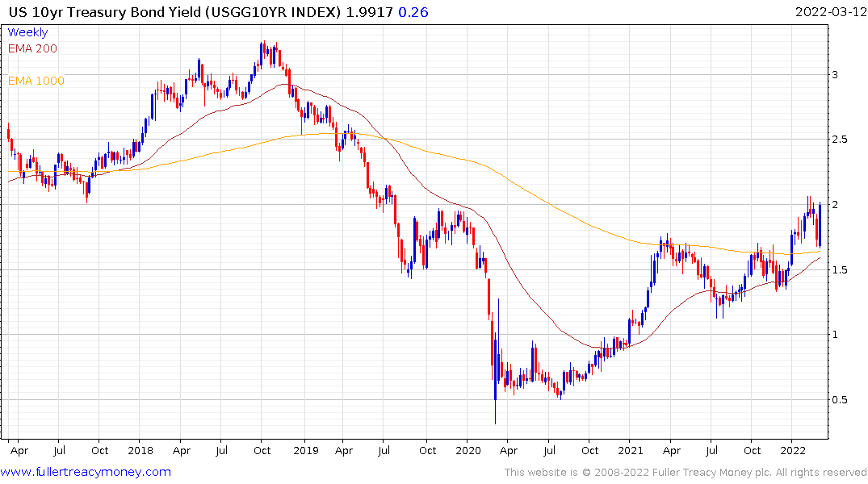The height and width of the screenshot is (484, 868).
Task: Click the EMA 200 legend label
Action: 32,48
